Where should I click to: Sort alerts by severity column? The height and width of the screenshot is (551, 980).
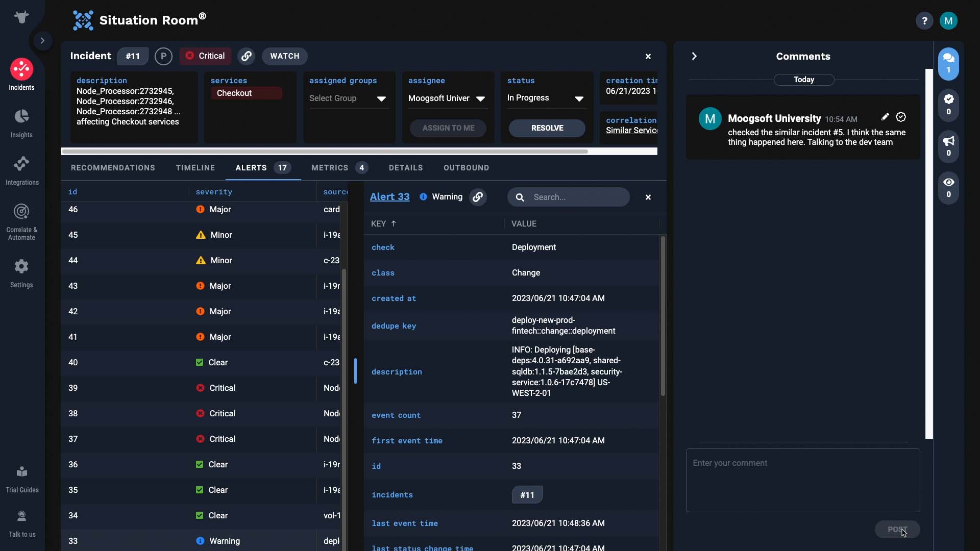[214, 192]
